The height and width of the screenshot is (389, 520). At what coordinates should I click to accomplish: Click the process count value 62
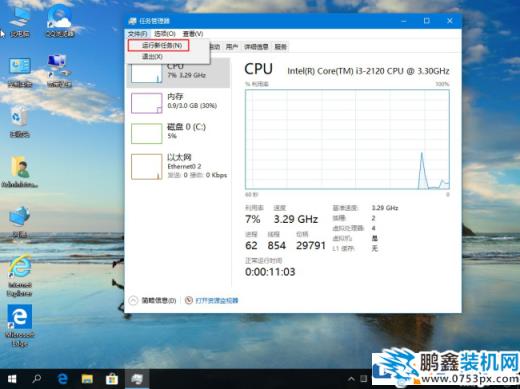(x=251, y=246)
